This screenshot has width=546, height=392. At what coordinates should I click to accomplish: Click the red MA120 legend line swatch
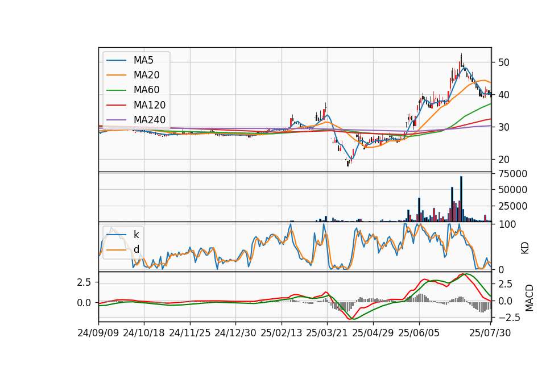coord(116,105)
